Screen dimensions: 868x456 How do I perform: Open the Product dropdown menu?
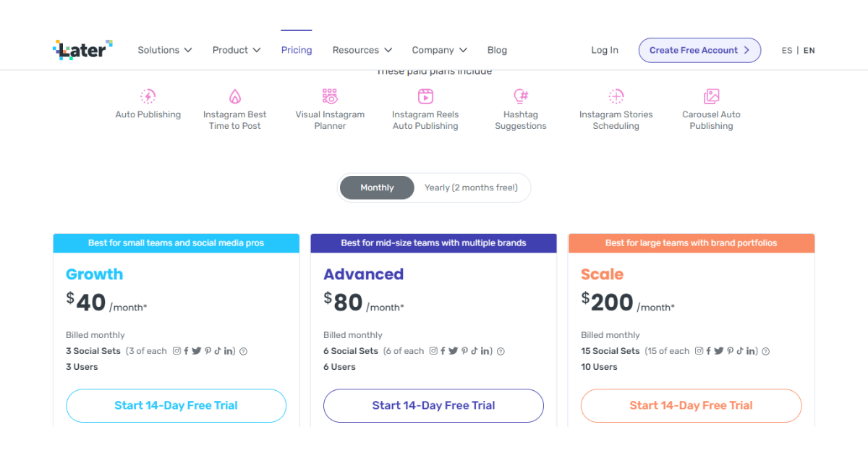coord(237,50)
